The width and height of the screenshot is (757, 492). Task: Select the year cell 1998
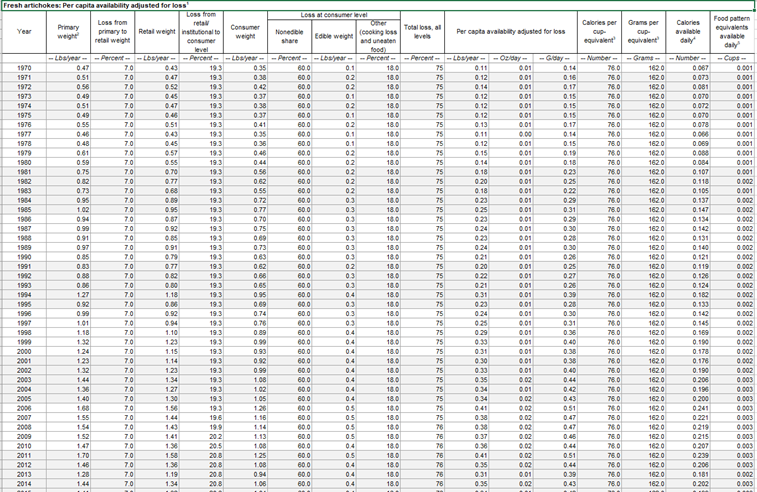pyautogui.click(x=24, y=333)
